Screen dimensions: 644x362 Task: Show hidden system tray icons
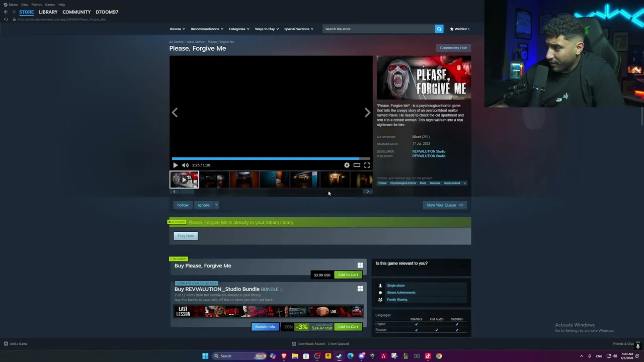point(582,356)
